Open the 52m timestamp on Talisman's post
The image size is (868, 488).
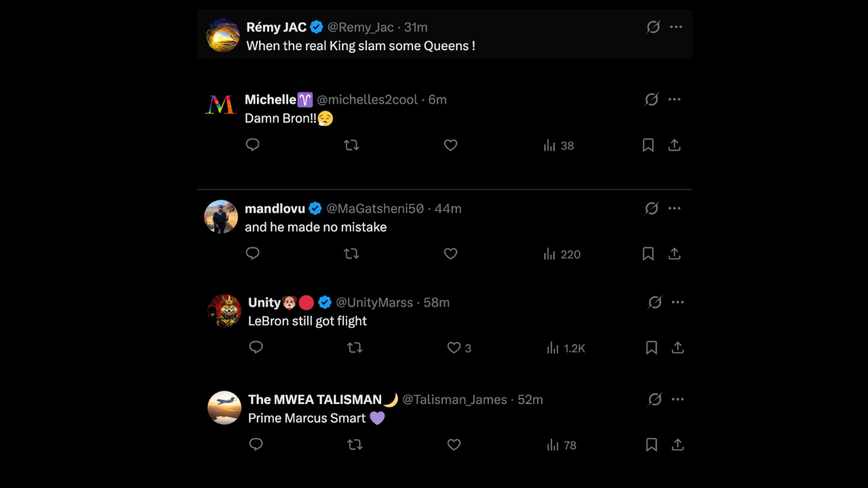[530, 400]
